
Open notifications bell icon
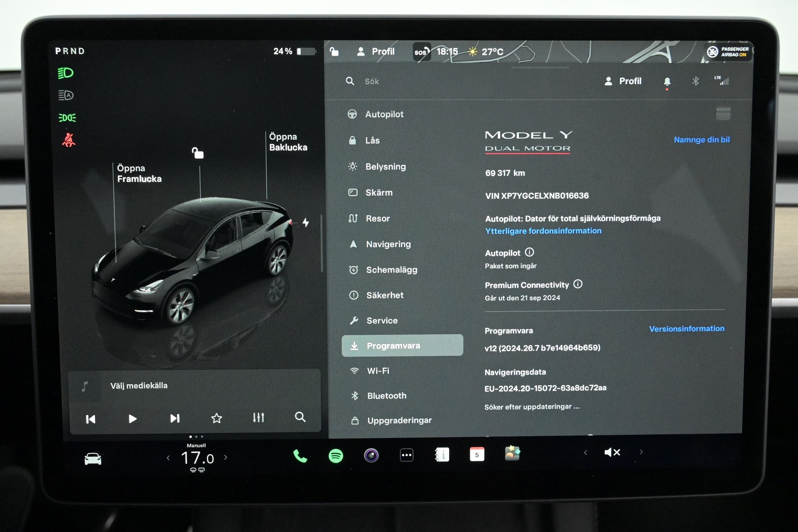click(667, 81)
